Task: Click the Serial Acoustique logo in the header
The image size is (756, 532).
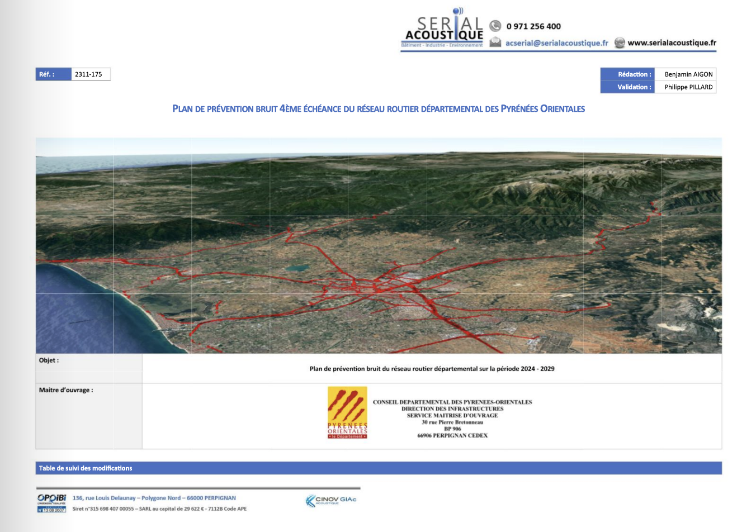Action: tap(443, 28)
